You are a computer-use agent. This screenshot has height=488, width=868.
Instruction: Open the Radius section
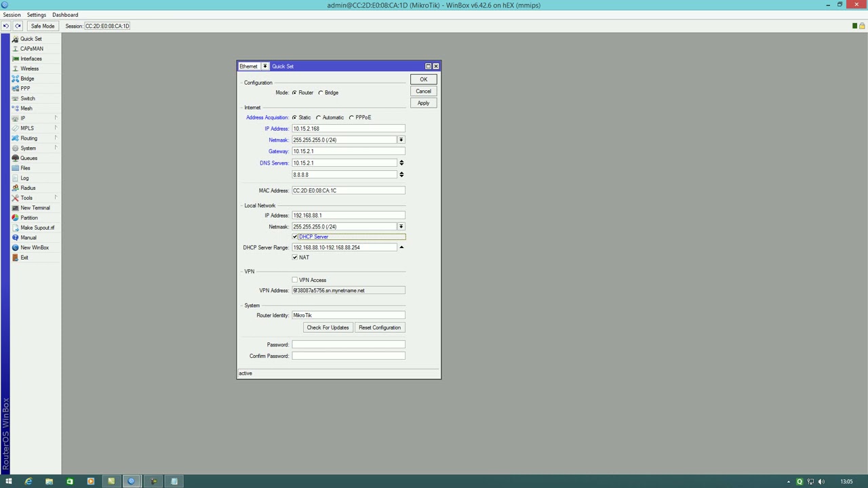[x=28, y=188]
